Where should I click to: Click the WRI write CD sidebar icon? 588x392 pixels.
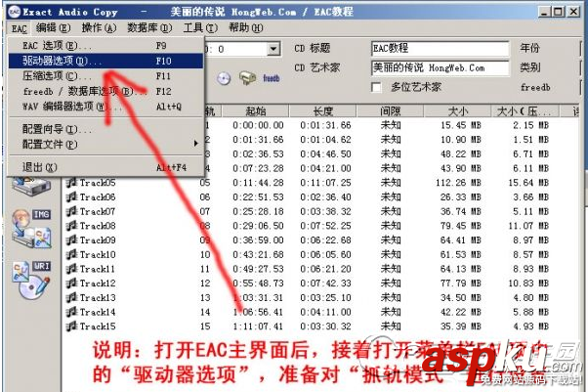pyautogui.click(x=32, y=281)
